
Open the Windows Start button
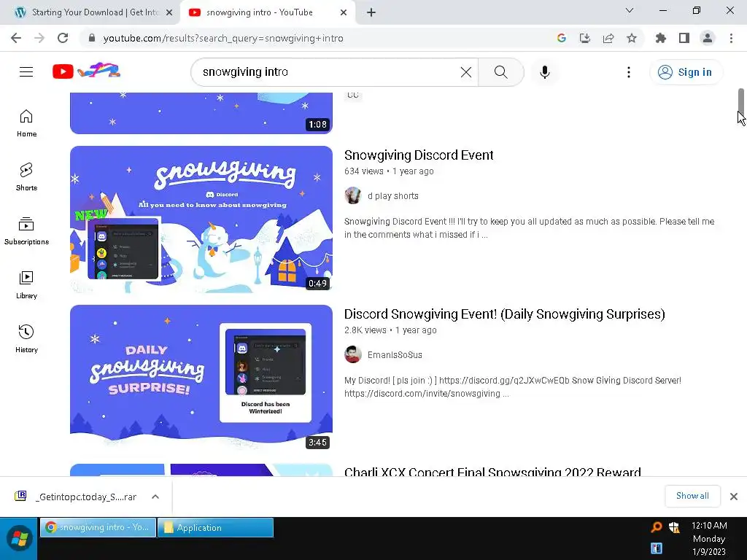18,539
